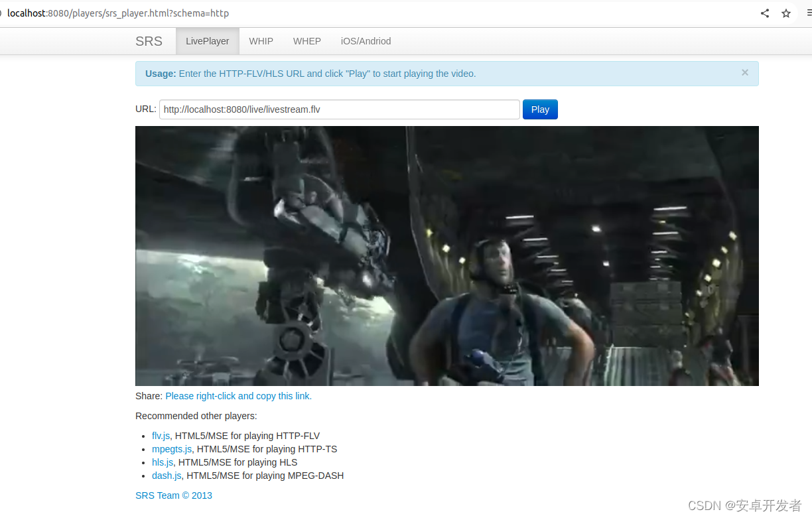The height and width of the screenshot is (518, 812).
Task: Open the SRS brand link
Action: click(x=149, y=41)
